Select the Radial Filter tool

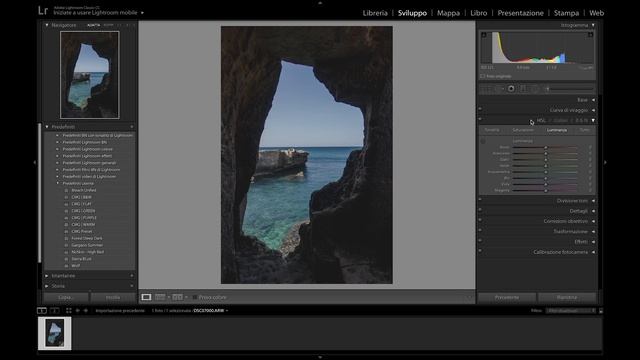point(535,89)
